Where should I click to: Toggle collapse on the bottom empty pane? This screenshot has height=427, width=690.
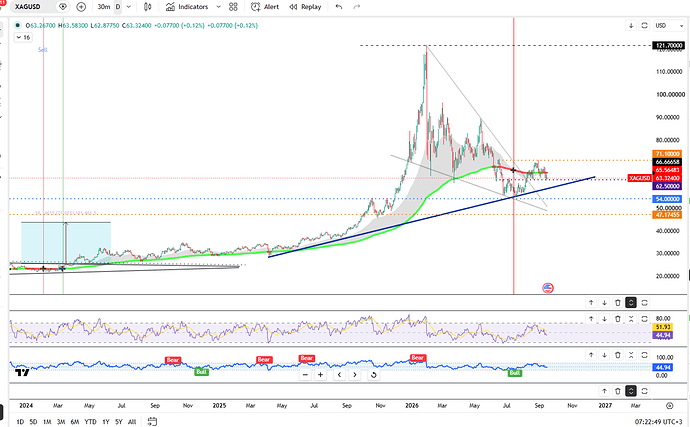pyautogui.click(x=631, y=391)
